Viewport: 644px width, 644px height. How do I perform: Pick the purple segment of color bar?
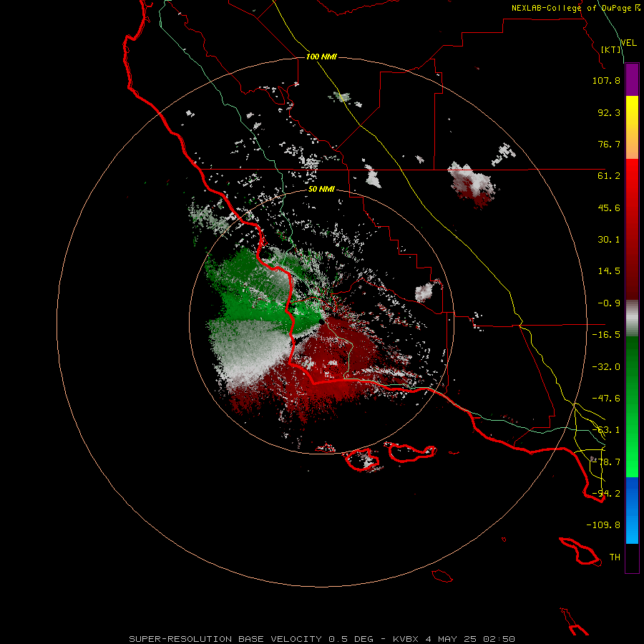point(632,79)
